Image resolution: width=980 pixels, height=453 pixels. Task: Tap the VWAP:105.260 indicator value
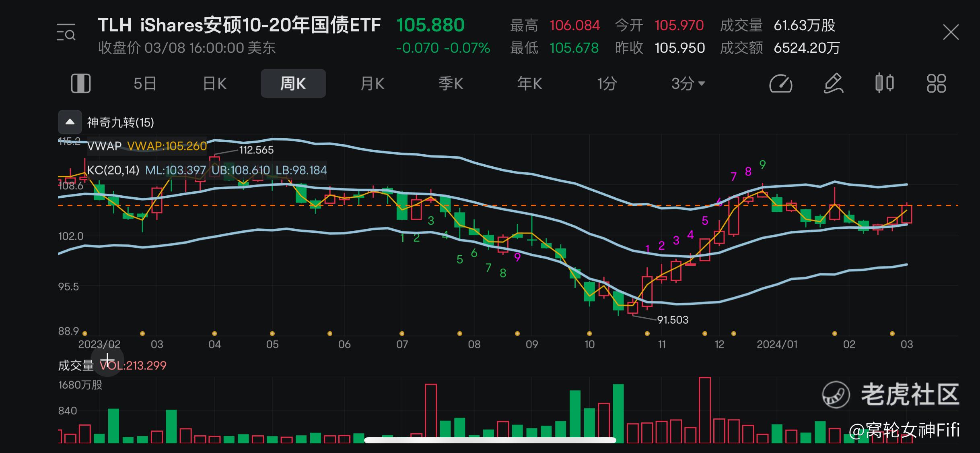point(167,146)
